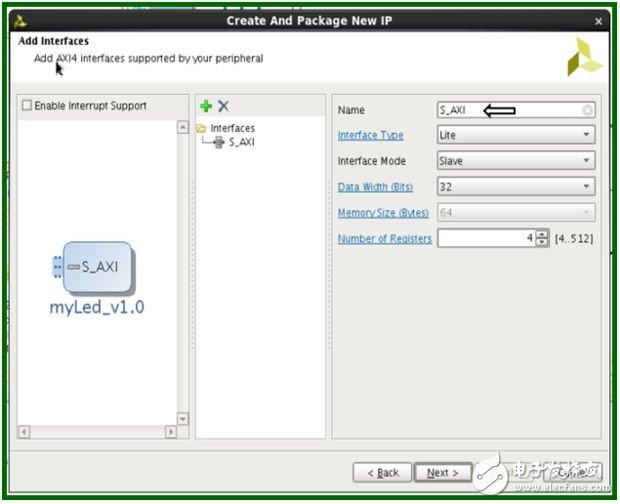Click the green plus add interface icon
Viewport: 620px width, 504px height.
coord(206,106)
